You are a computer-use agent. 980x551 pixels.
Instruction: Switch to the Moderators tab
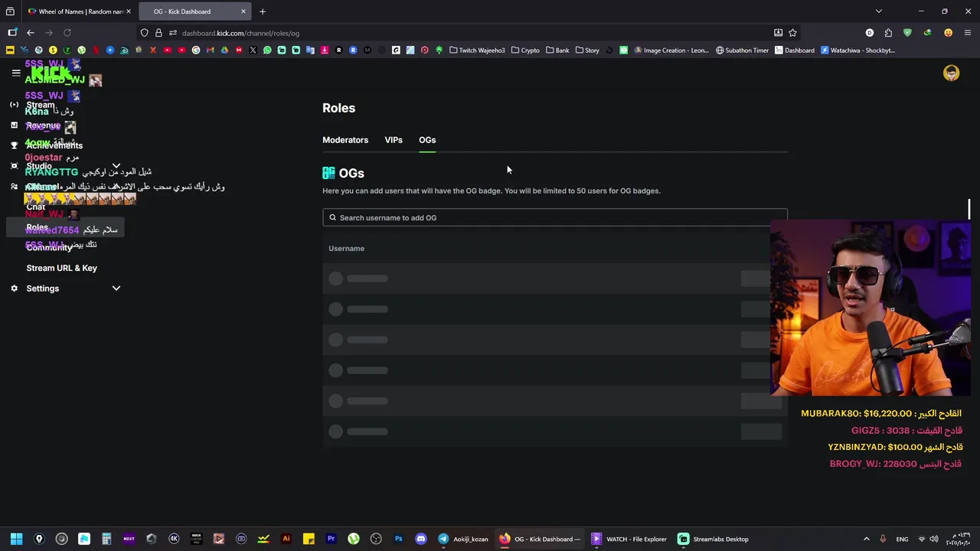pos(345,140)
